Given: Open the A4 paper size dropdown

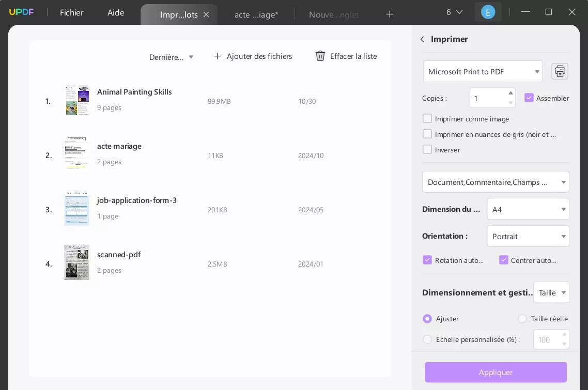Looking at the screenshot, I should [x=528, y=209].
